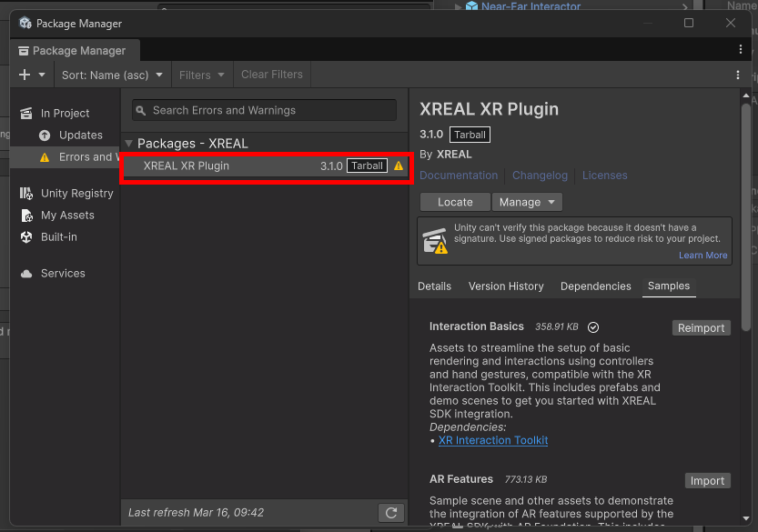Click Import for AR Features sample
The width and height of the screenshot is (758, 532).
(x=707, y=481)
